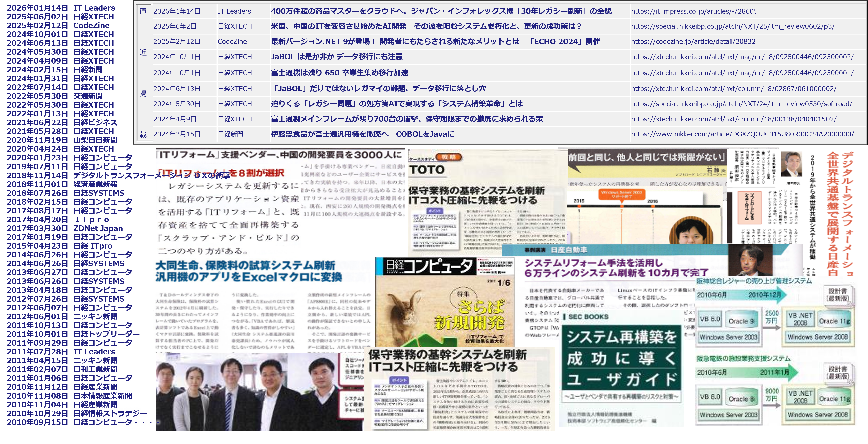Screen dimensions: 868x444
Task: Click the list entry '2018年11月01日 経済産業新報'
Action: (x=62, y=184)
